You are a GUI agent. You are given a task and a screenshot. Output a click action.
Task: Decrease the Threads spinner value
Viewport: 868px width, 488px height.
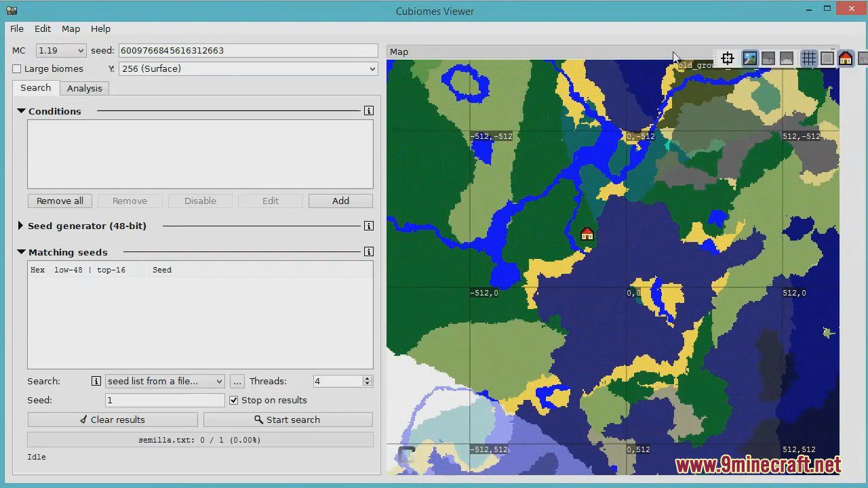click(368, 384)
